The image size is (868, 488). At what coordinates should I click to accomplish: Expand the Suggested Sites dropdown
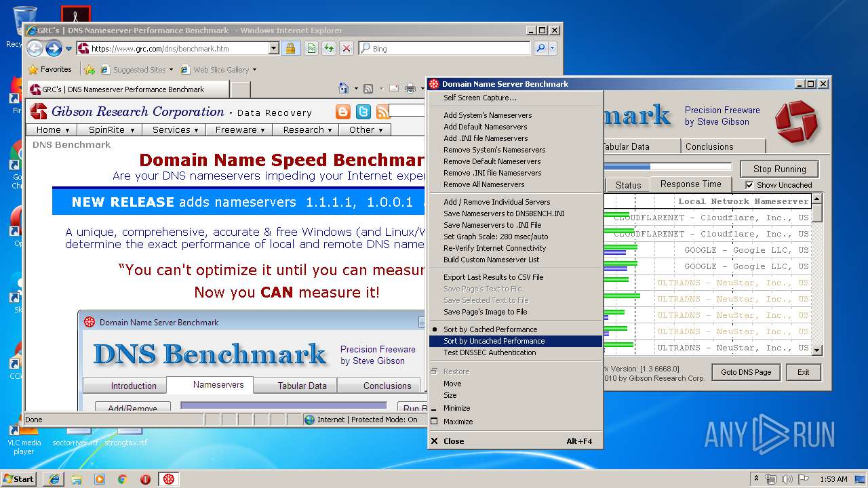[x=171, y=69]
